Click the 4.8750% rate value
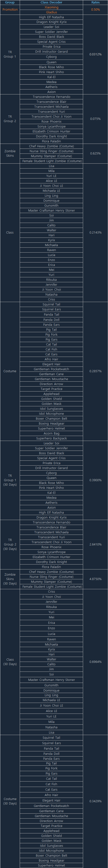 click(x=96, y=579)
